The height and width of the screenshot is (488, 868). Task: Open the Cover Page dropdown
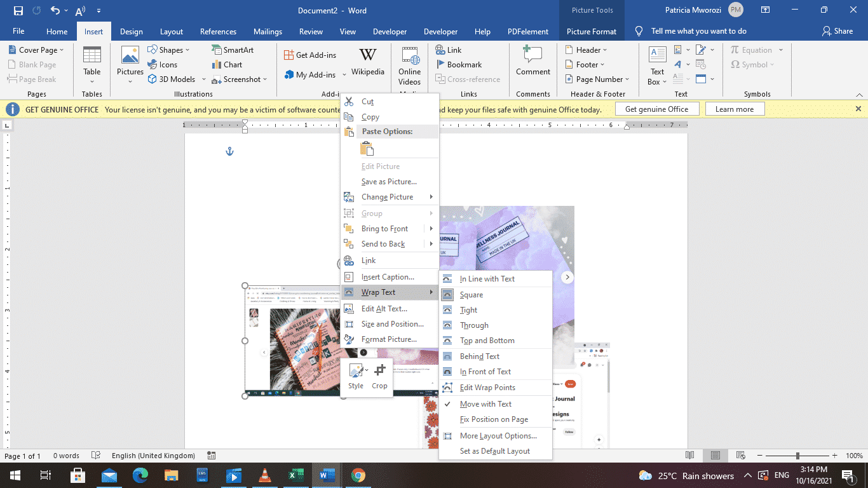[36, 49]
